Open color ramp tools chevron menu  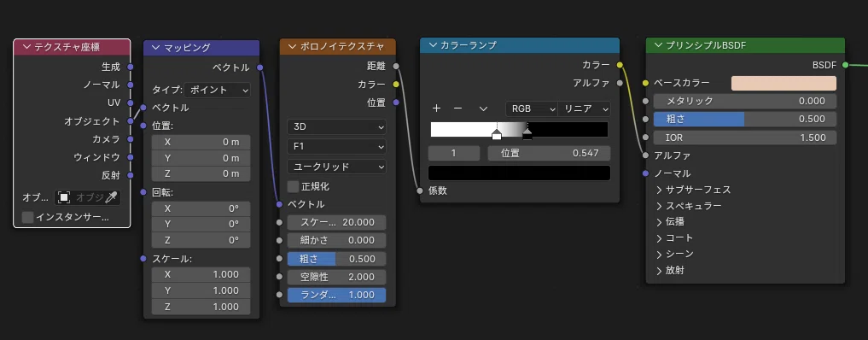click(483, 109)
